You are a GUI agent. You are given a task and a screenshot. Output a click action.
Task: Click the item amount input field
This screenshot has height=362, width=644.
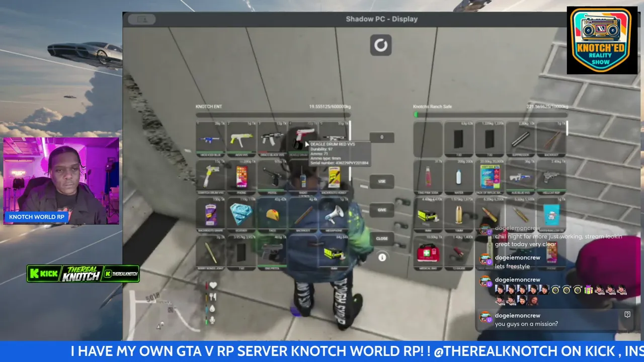(382, 137)
